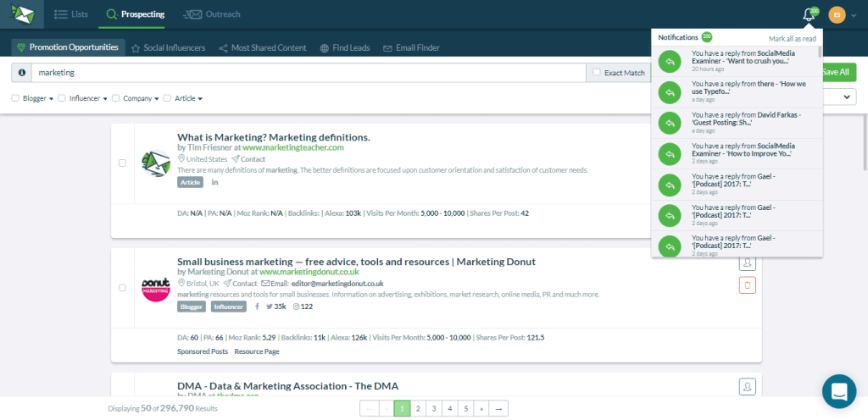
Task: Focus the marketing search field
Action: click(309, 72)
